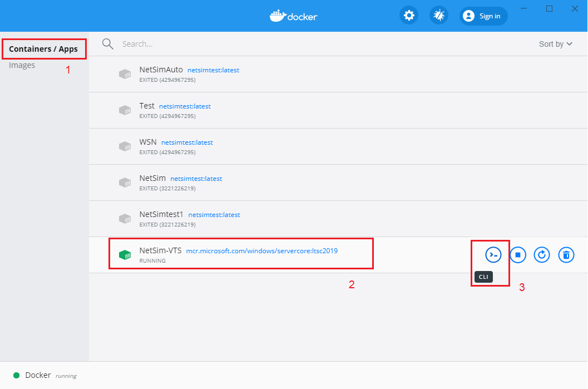Image resolution: width=588 pixels, height=389 pixels.
Task: Open Docker settings gear icon
Action: 409,16
